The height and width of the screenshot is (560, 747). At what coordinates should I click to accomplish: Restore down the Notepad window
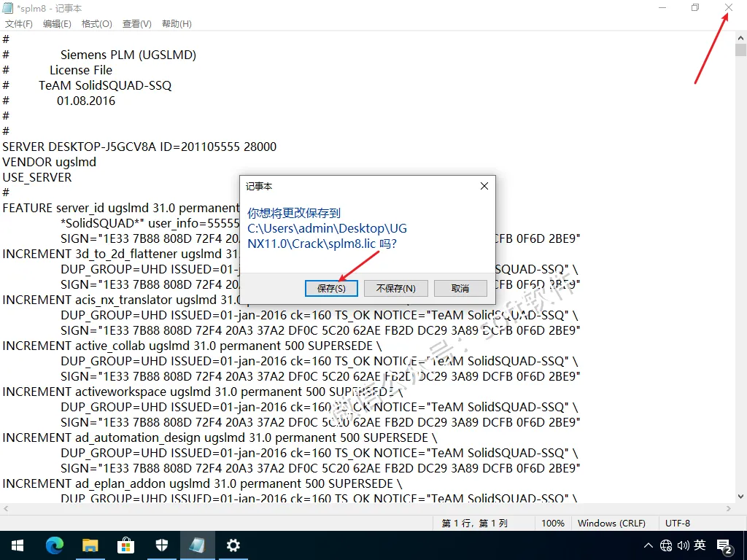[695, 7]
